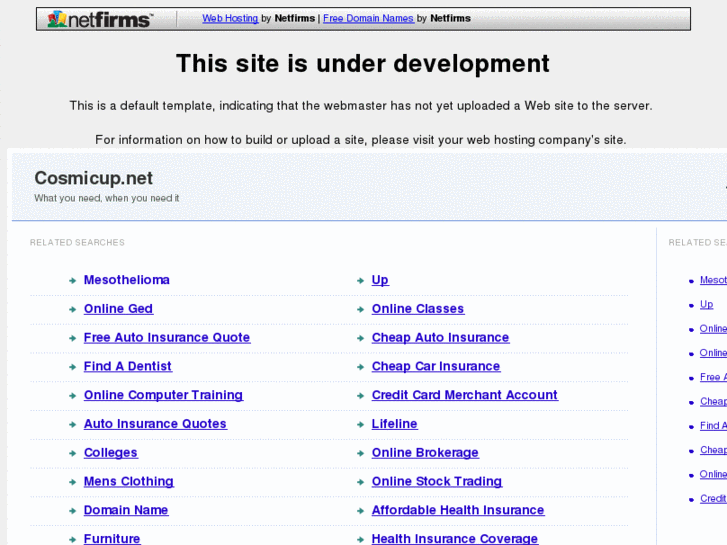Open the Find A Dentist link
This screenshot has height=545, width=727.
(128, 366)
